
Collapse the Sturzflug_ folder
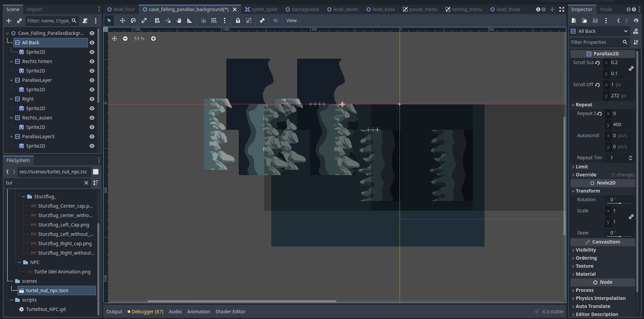pos(24,197)
